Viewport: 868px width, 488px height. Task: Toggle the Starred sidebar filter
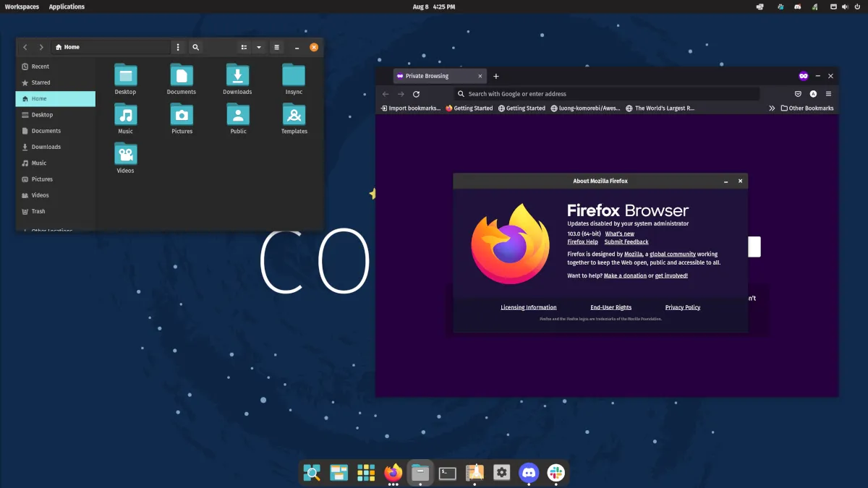40,82
